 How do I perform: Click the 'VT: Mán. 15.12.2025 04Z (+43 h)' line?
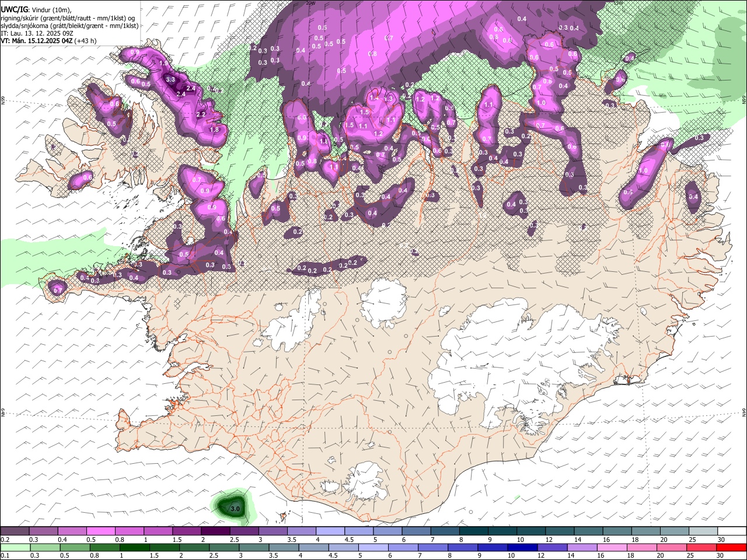(49, 41)
